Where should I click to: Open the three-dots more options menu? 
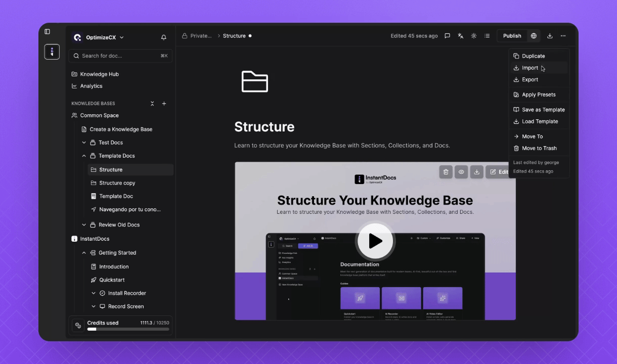[x=563, y=36]
